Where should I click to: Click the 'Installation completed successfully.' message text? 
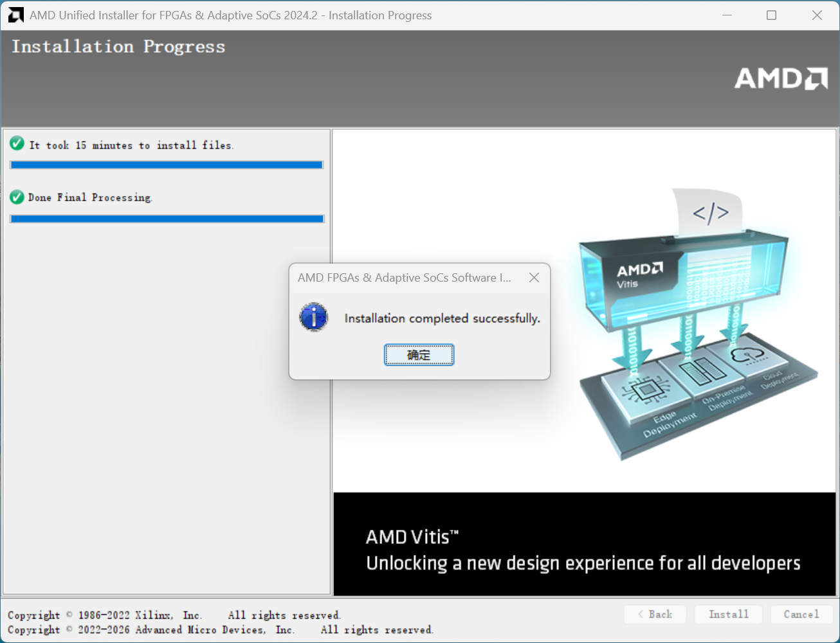tap(442, 318)
